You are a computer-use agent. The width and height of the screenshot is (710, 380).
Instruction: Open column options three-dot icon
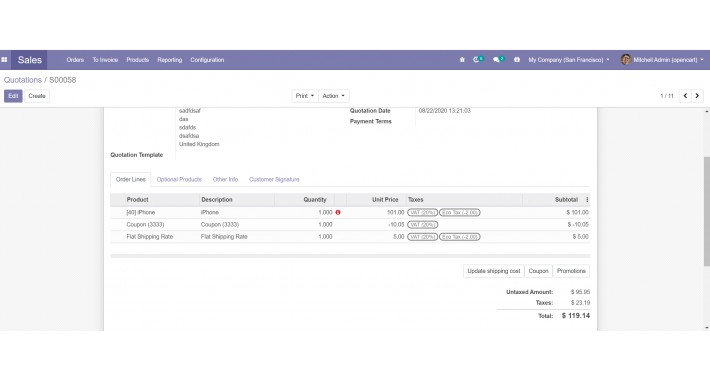click(587, 200)
